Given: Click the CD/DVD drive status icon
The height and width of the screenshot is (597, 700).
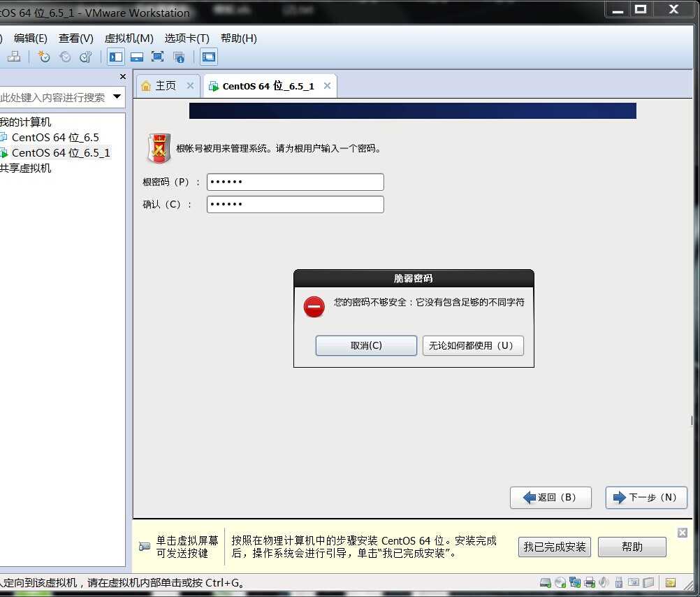Looking at the screenshot, I should (x=560, y=582).
